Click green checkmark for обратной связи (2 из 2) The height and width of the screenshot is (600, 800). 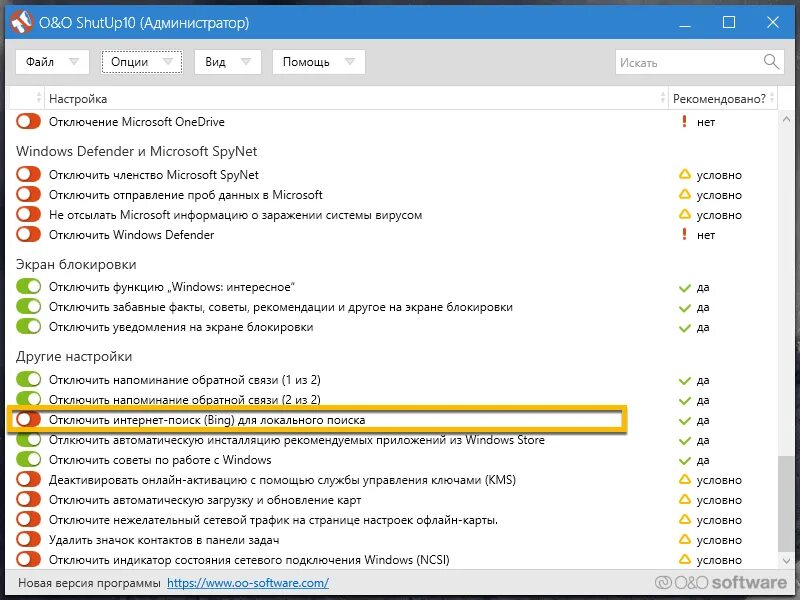coord(684,401)
